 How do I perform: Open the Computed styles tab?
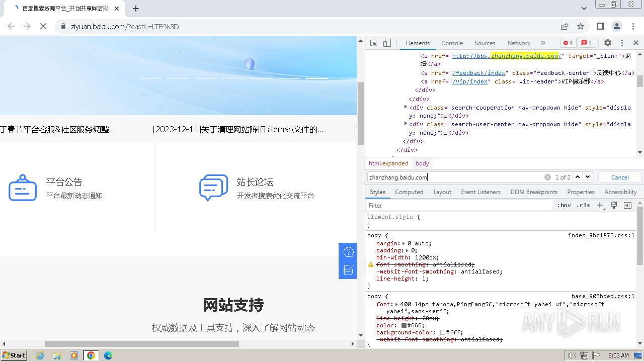409,192
